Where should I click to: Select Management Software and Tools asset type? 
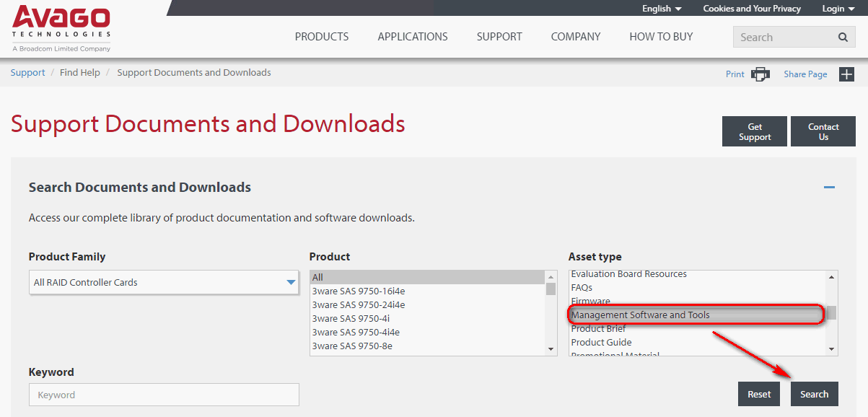(x=698, y=315)
